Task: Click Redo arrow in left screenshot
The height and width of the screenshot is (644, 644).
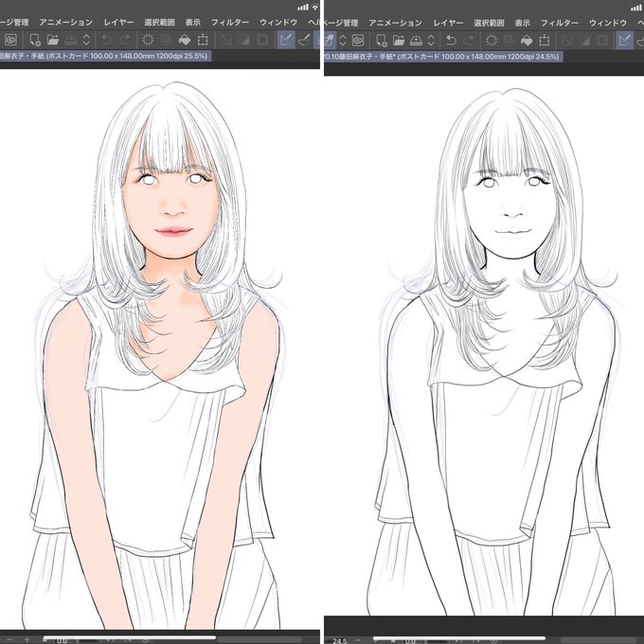Action: pos(124,40)
